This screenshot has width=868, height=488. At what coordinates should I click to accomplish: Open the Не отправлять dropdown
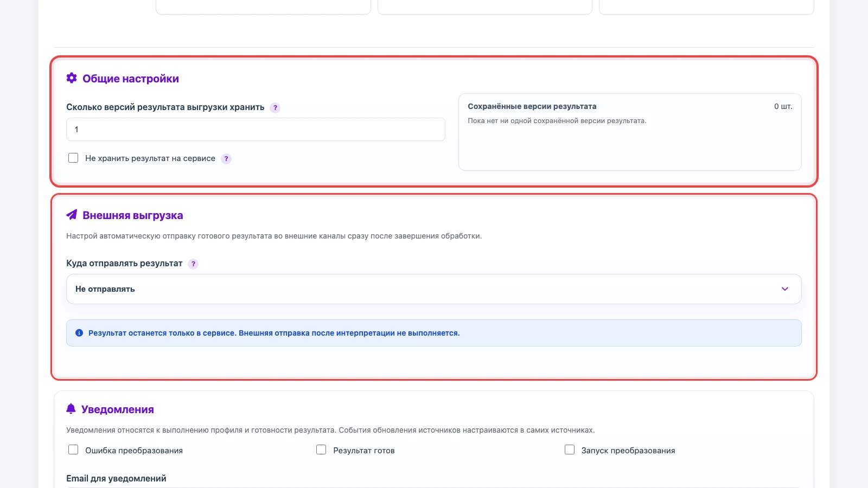point(434,289)
